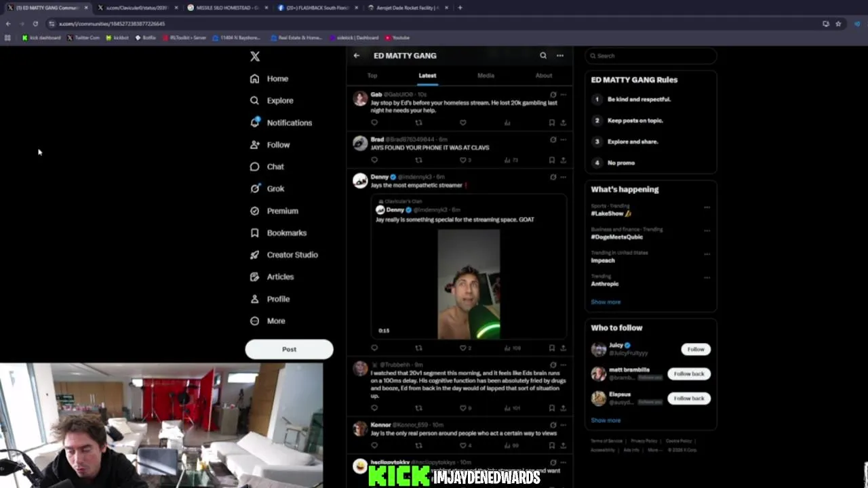
Task: Bookmark Brad's post
Action: 551,160
